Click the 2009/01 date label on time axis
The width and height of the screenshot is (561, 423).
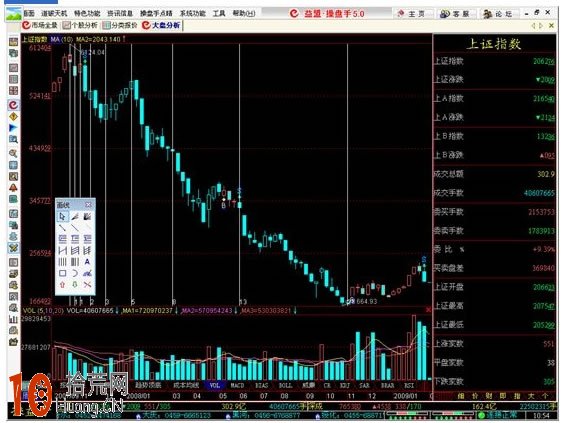click(x=406, y=396)
